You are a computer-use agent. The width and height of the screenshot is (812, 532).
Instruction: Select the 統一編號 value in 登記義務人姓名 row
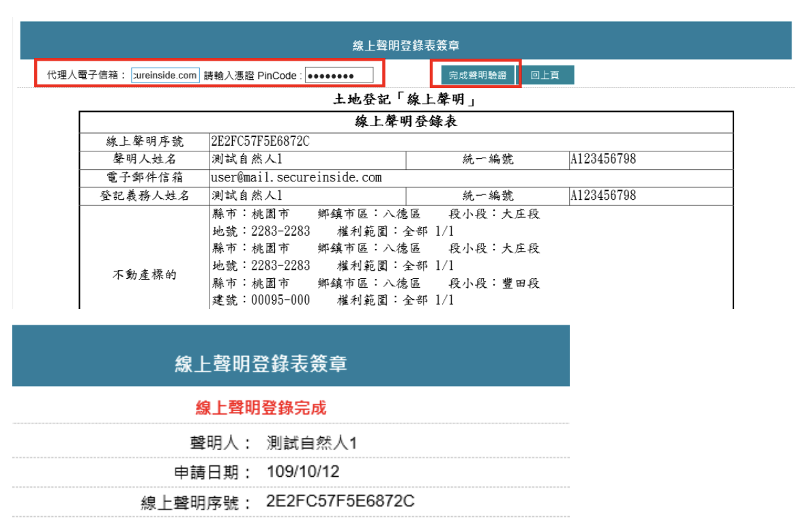tap(603, 196)
